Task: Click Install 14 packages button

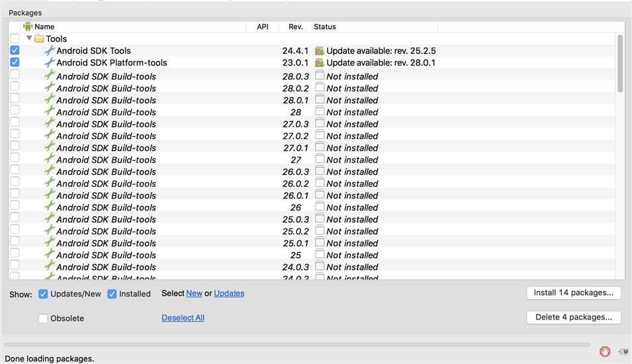Action: [x=574, y=293]
